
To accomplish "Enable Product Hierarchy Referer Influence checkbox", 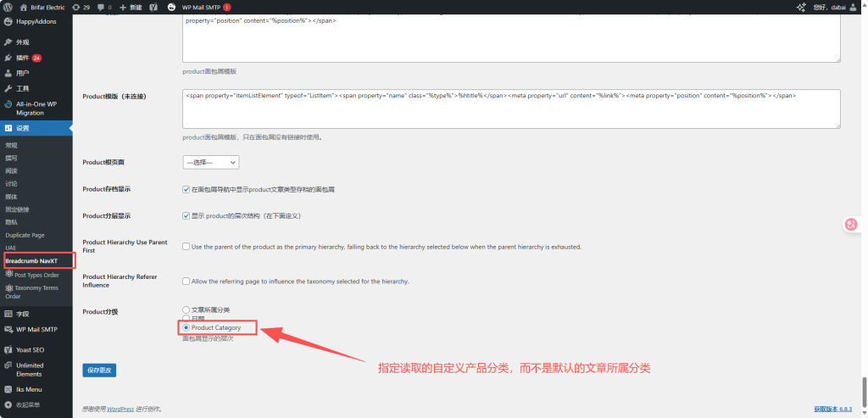I will pyautogui.click(x=186, y=281).
